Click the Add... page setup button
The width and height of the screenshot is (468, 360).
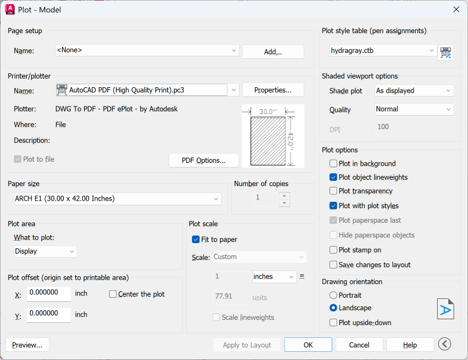[x=273, y=52]
